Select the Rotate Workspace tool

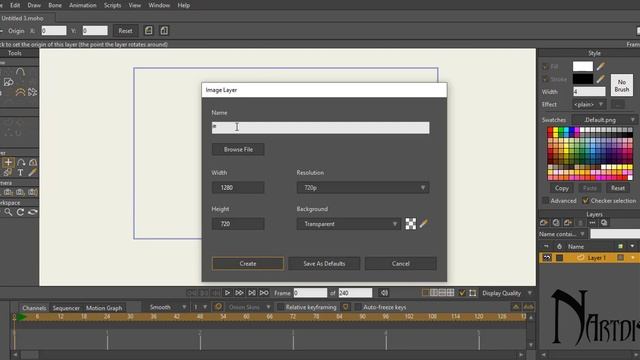click(20, 212)
